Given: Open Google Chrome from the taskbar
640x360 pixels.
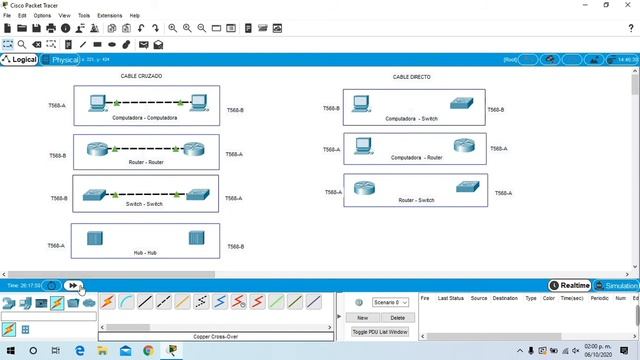Looking at the screenshot, I should 149,351.
